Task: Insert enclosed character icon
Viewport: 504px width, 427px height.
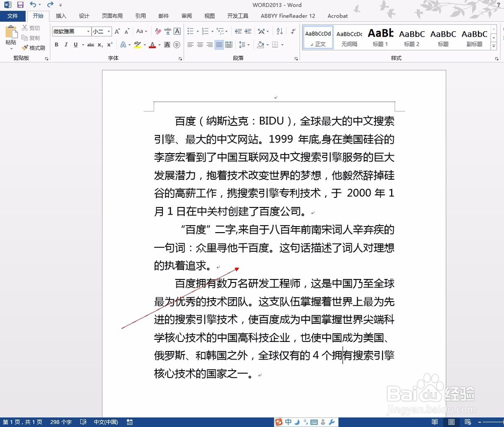Action: click(176, 45)
